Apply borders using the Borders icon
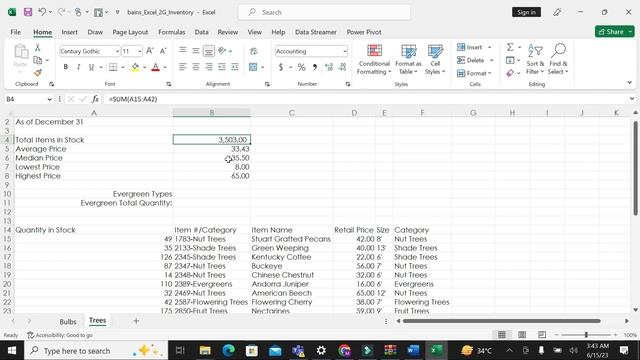640x360 pixels. pos(113,67)
